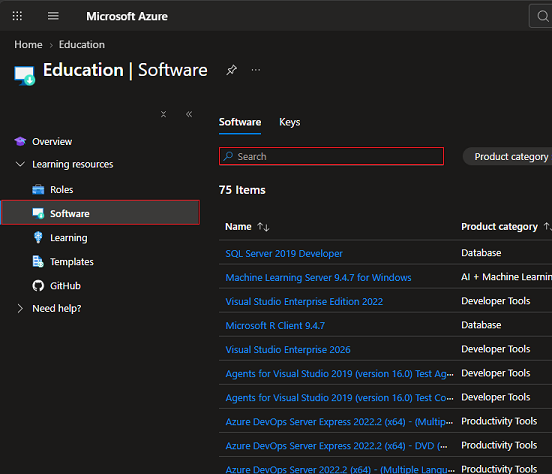Click the magnifier icon in Search box
The width and height of the screenshot is (552, 474).
click(x=228, y=156)
